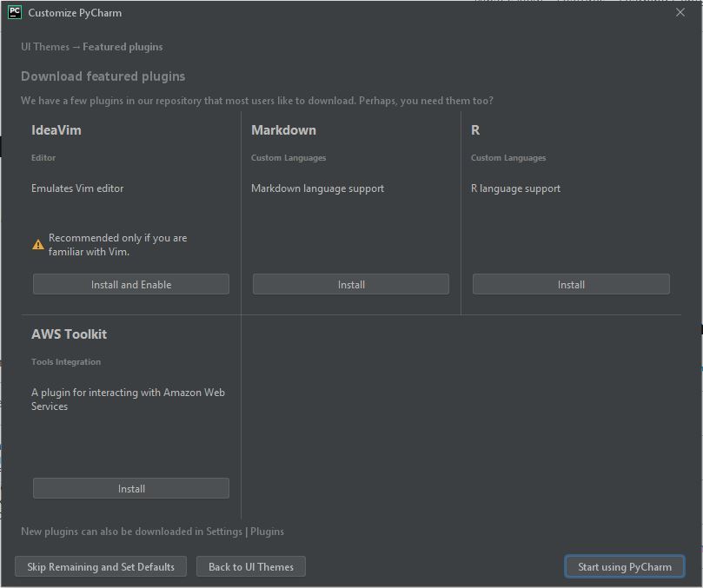Click the AWS Toolkit heading
This screenshot has height=588, width=703.
[69, 334]
